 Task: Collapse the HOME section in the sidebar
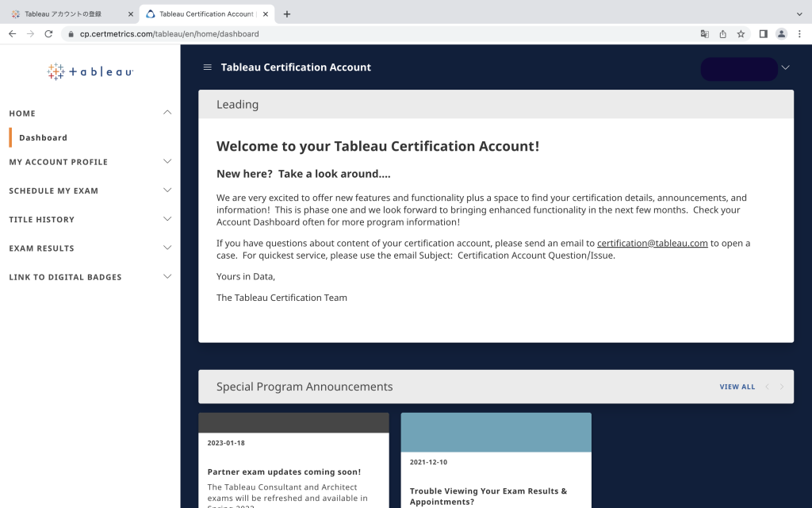tap(167, 113)
